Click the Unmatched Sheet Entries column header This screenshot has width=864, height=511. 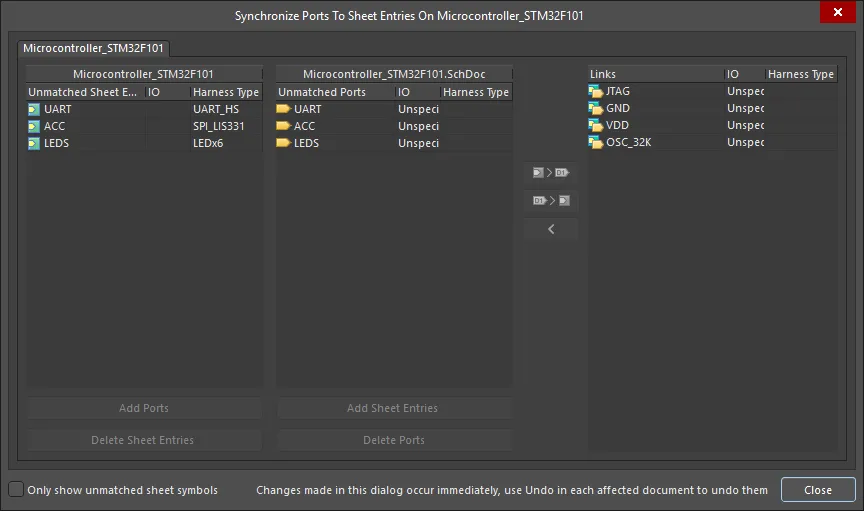pos(85,92)
